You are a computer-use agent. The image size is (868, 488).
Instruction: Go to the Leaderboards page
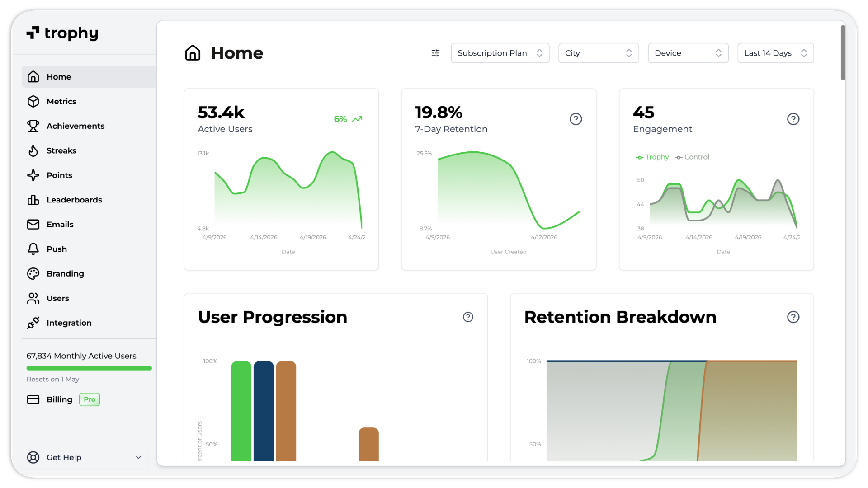tap(74, 200)
